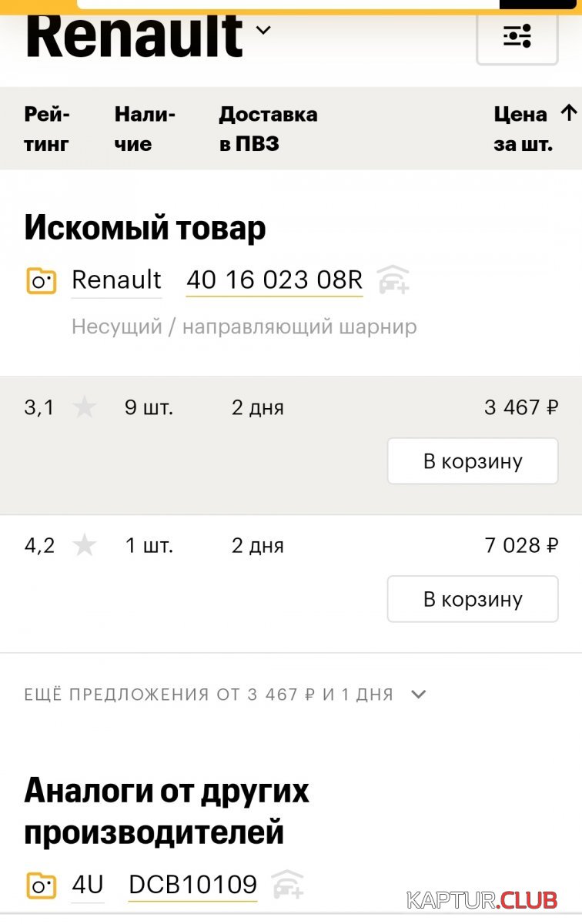582x924 pixels.
Task: Click the photo folder icon next to Renault
Action: click(x=41, y=280)
